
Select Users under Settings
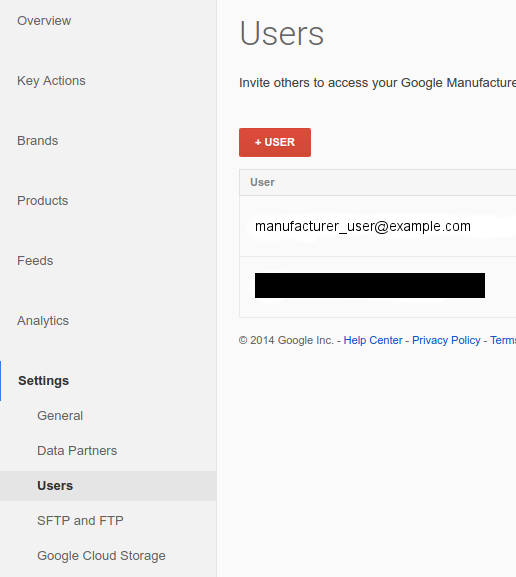55,485
